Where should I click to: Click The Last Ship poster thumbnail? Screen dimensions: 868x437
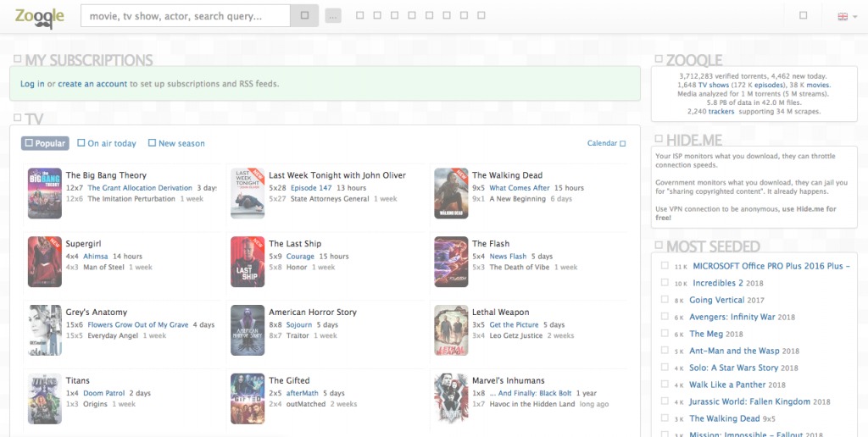[x=248, y=262]
